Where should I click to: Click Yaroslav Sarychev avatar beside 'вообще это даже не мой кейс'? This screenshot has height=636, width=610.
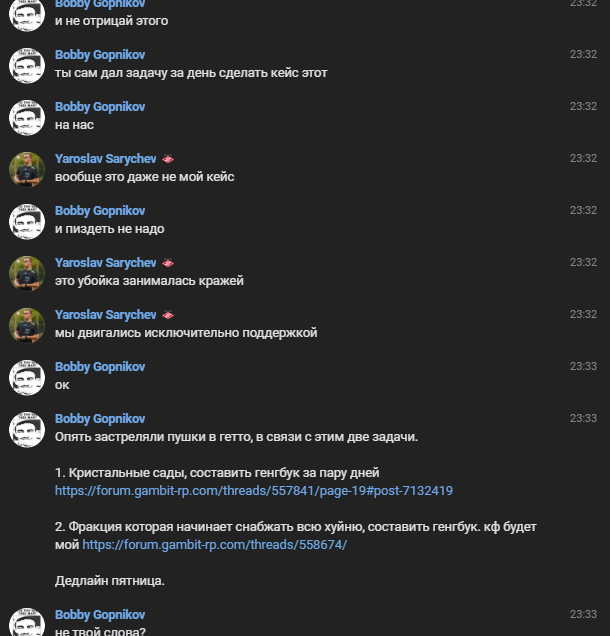pyautogui.click(x=27, y=170)
